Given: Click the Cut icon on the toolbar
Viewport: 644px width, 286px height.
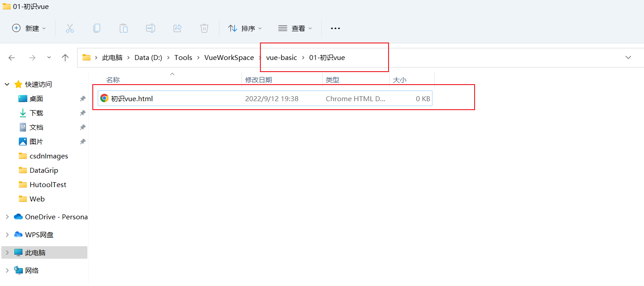Looking at the screenshot, I should (70, 28).
